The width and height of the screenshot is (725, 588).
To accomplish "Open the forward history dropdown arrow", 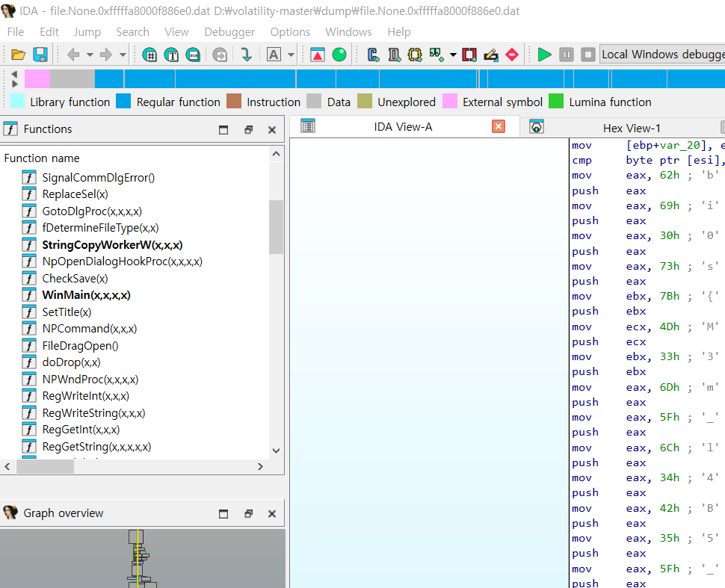I will 123,55.
